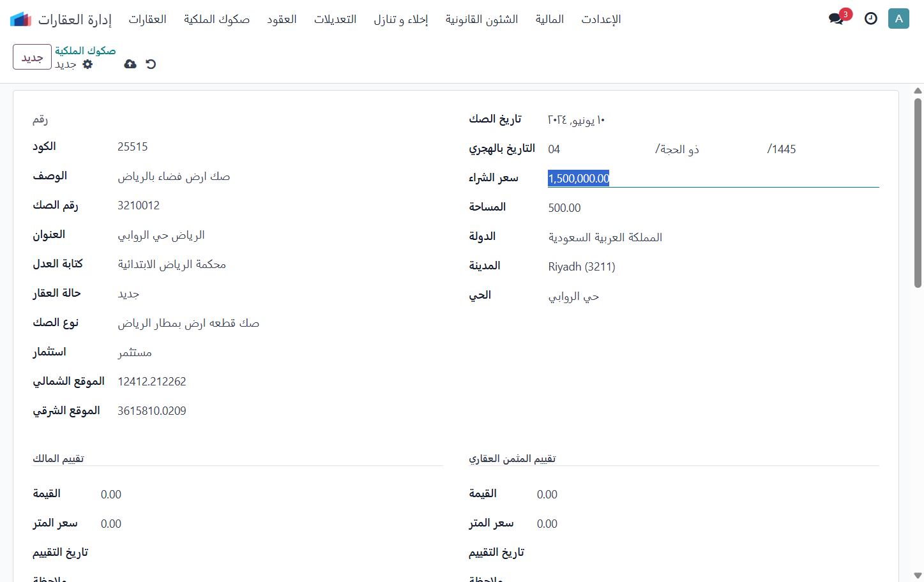This screenshot has height=582, width=924.
Task: Open the العقود menu
Action: click(x=282, y=19)
